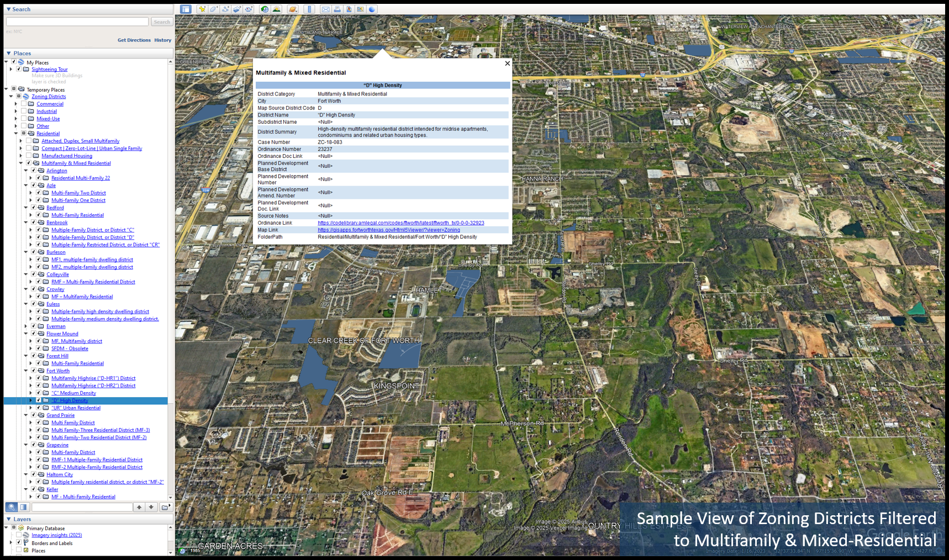The image size is (949, 560).
Task: Select the Add Placemark tool
Action: (x=202, y=9)
